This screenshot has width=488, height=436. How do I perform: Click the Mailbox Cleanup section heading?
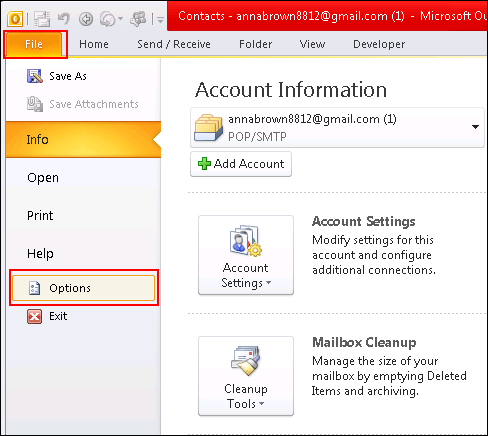tap(364, 342)
